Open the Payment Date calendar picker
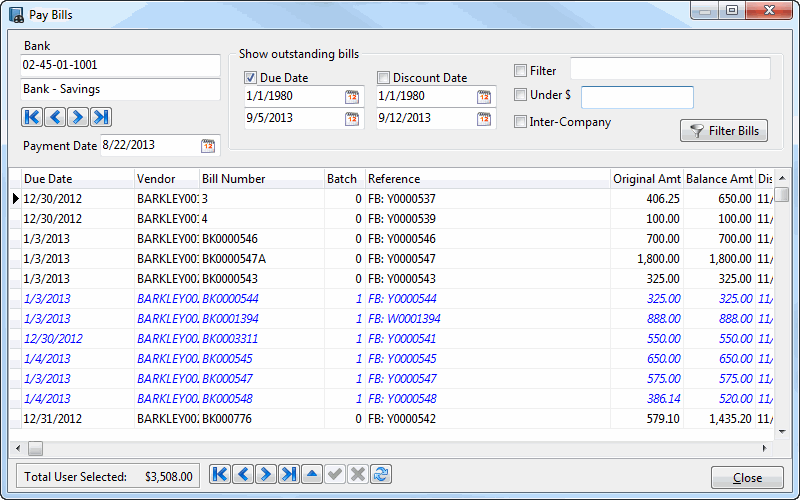800x500 pixels. pos(208,146)
